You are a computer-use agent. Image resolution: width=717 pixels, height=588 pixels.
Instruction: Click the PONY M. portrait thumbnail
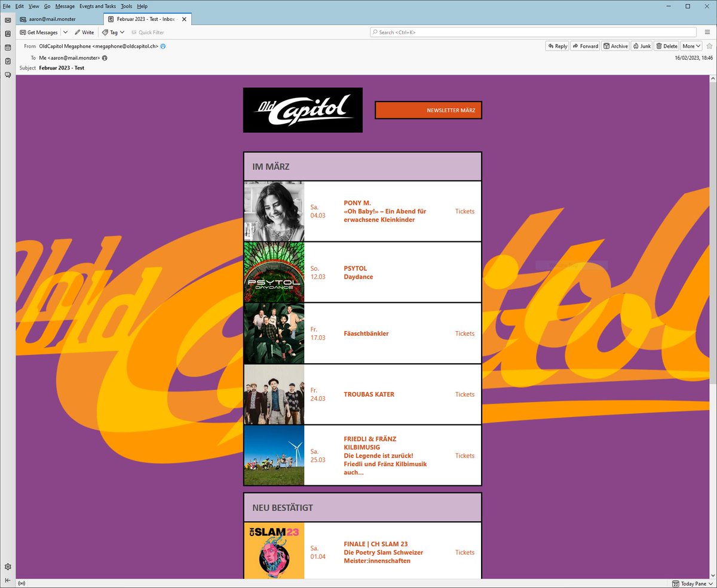coord(274,212)
